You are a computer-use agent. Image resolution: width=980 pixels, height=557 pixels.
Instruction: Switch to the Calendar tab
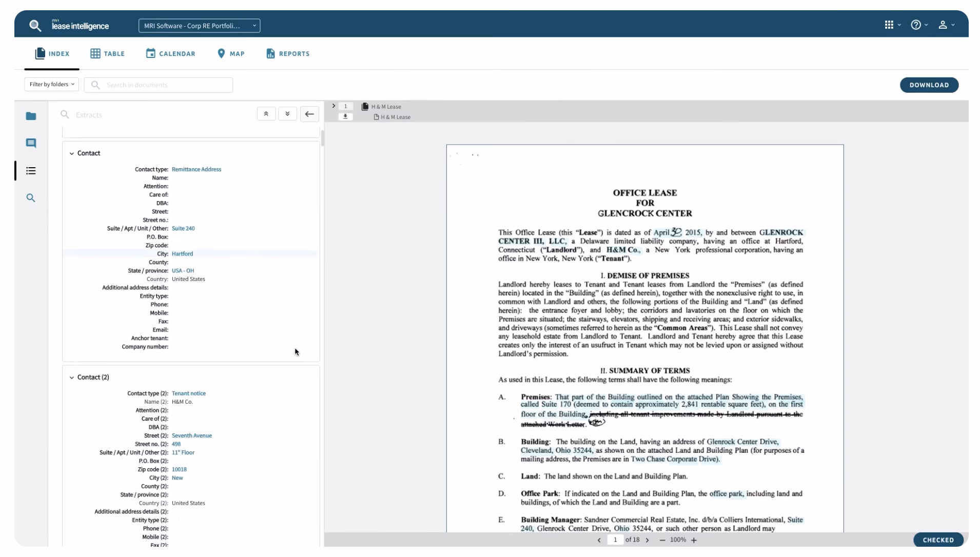tap(170, 53)
